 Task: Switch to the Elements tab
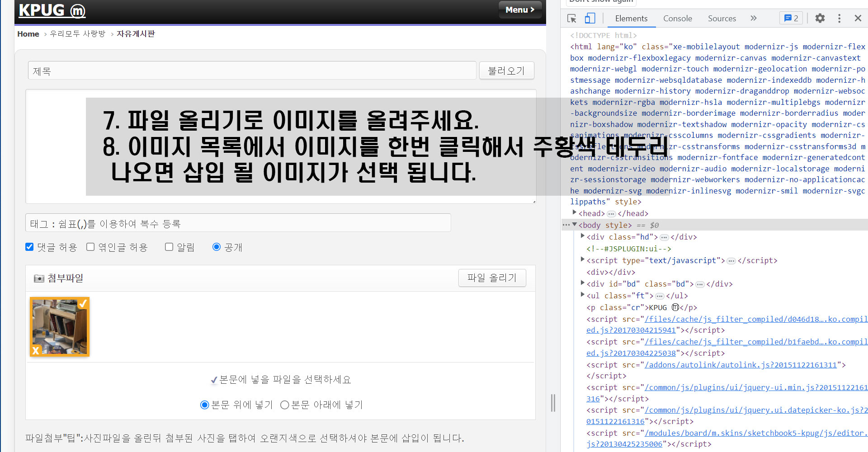(631, 19)
